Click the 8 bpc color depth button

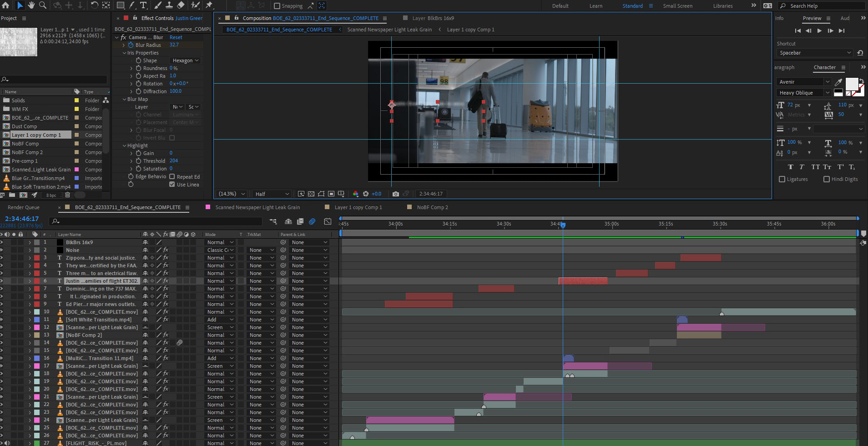[51, 195]
